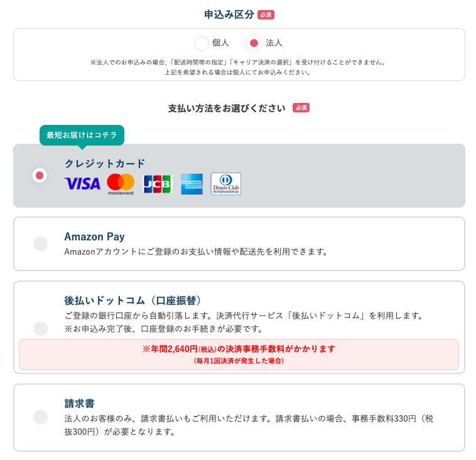Click the American Express logo
Screen dimensions: 476x460
pyautogui.click(x=192, y=184)
